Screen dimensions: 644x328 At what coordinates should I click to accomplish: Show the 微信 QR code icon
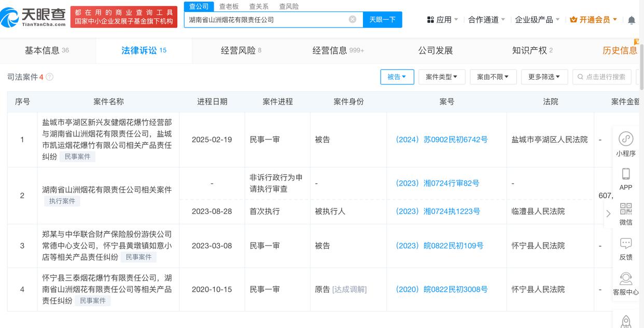pos(626,209)
